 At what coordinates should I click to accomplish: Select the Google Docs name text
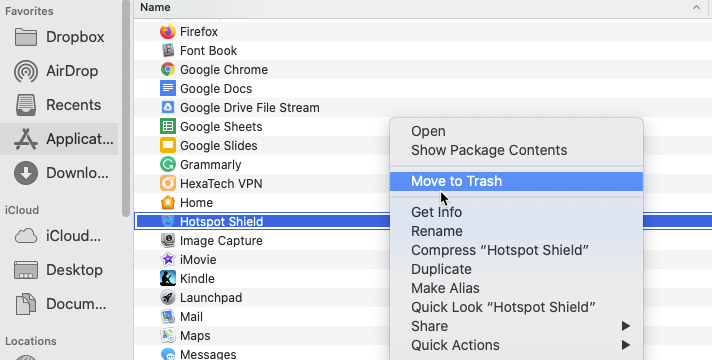[216, 89]
